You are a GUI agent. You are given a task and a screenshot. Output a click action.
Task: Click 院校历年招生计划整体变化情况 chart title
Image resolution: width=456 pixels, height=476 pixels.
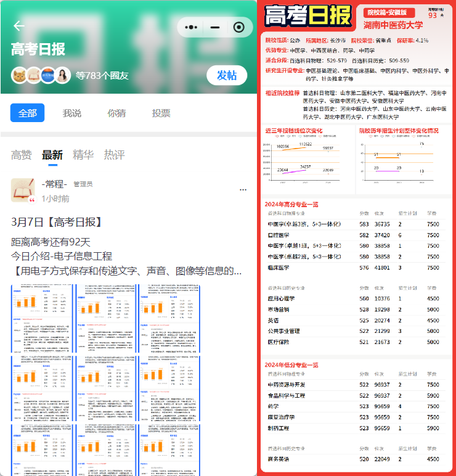(399, 131)
